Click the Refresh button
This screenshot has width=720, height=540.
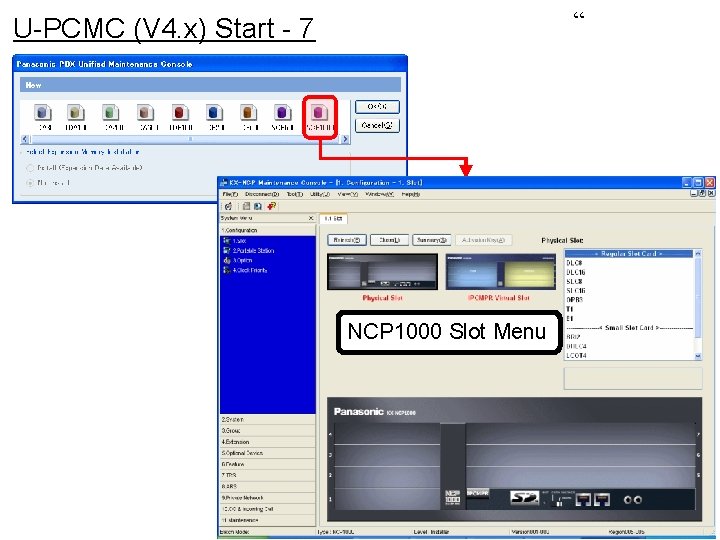click(x=347, y=240)
